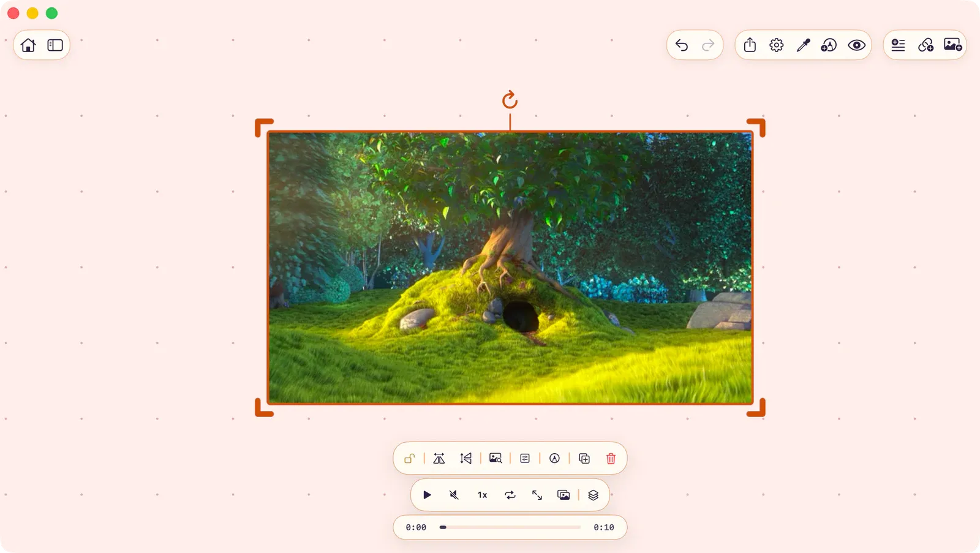Open board settings gear
This screenshot has width=980, height=553.
click(x=777, y=45)
